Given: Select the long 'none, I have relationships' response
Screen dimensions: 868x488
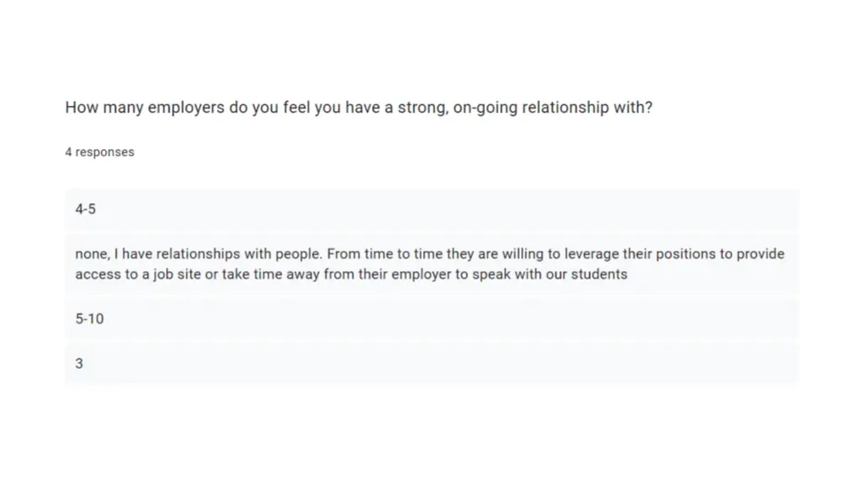Looking at the screenshot, I should [431, 264].
